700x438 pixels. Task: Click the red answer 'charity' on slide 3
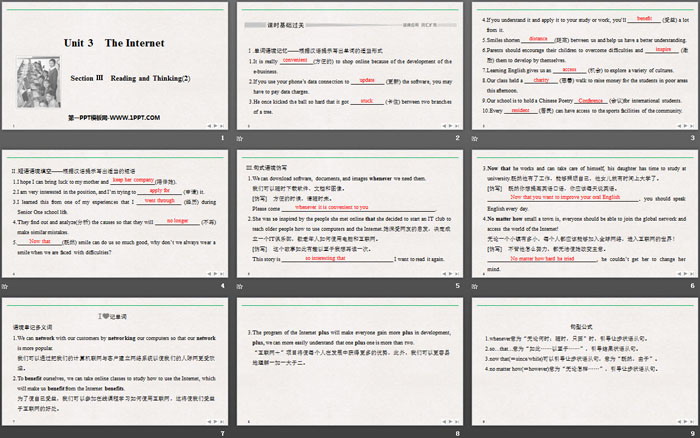coord(541,80)
